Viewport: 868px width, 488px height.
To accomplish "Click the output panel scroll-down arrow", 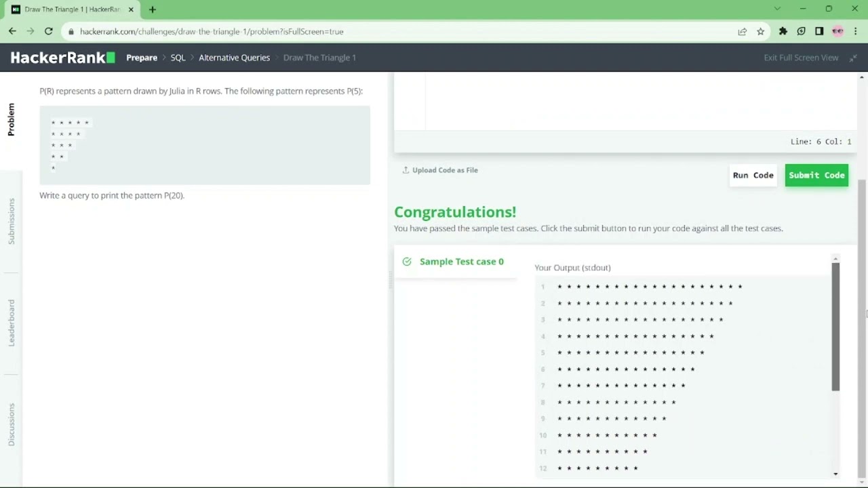I will (835, 474).
